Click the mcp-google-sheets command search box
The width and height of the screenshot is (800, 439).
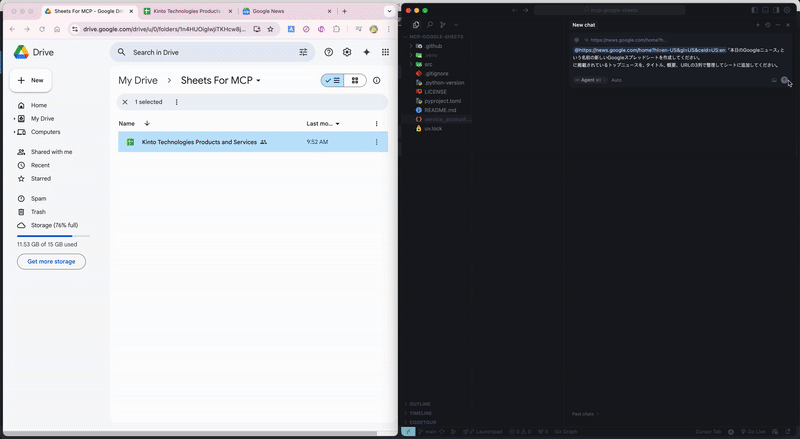[x=610, y=10]
